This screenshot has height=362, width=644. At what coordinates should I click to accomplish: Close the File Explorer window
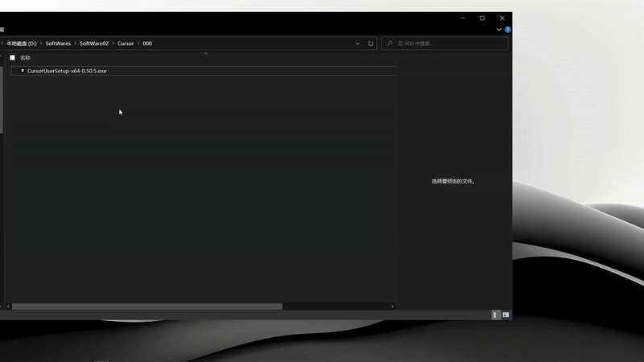point(502,18)
